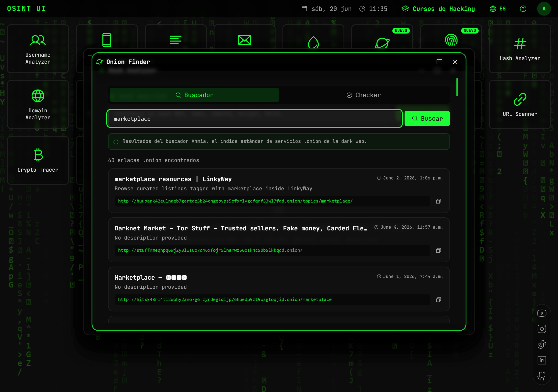Screen dimensions: 558x392
Task: Click the help question mark icon
Action: click(523, 9)
